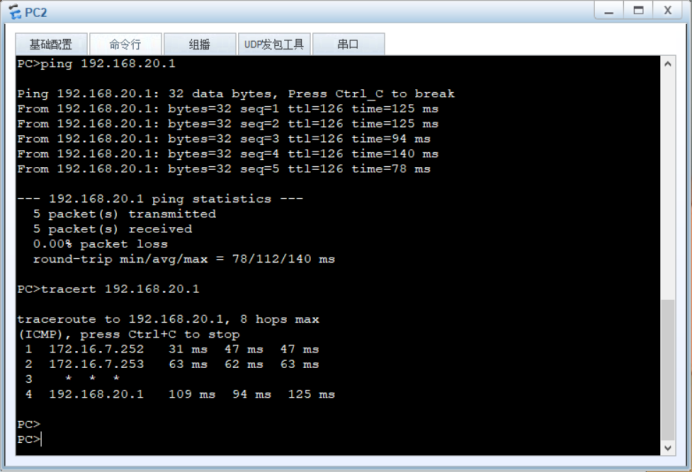This screenshot has width=692, height=473.
Task: Click '5 packet(s) received' line
Action: pos(113,229)
